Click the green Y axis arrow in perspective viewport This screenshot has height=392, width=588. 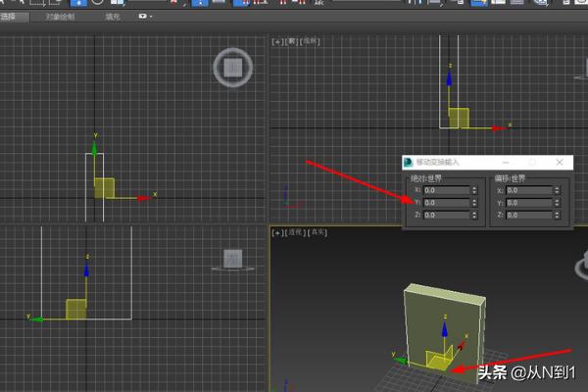point(401,361)
